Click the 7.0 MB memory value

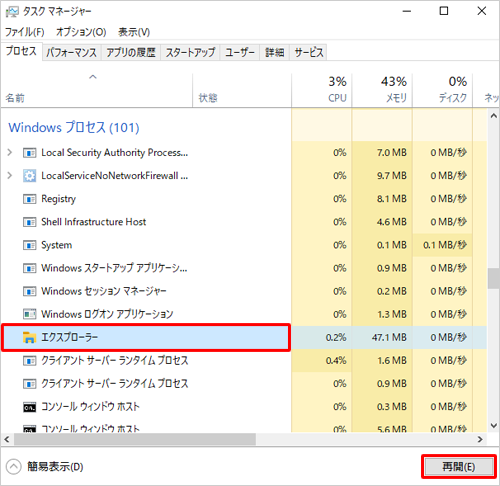coord(392,153)
